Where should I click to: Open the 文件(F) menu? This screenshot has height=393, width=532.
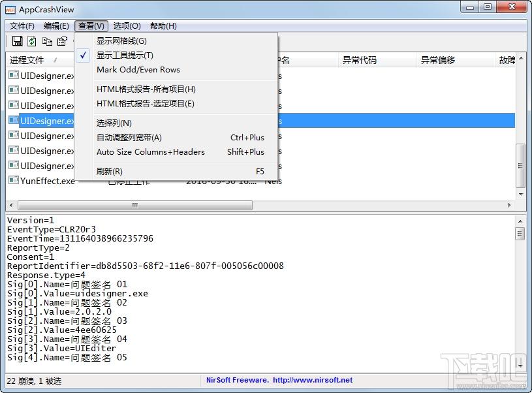22,26
